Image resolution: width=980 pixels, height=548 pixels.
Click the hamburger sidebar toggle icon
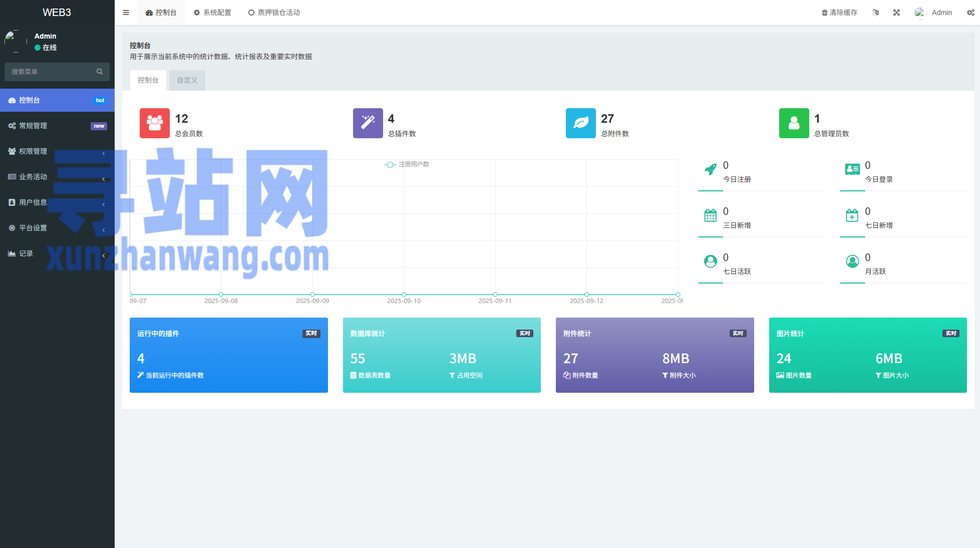[126, 13]
